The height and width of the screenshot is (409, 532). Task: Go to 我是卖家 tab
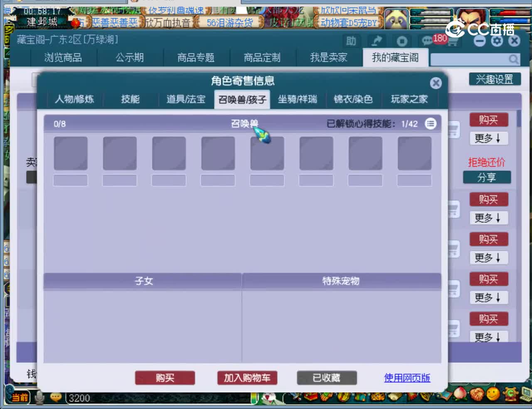click(x=329, y=57)
